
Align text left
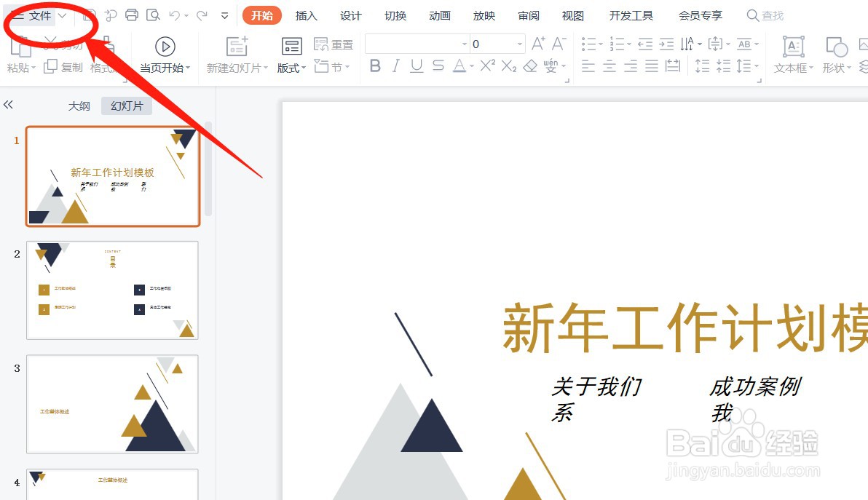click(588, 66)
